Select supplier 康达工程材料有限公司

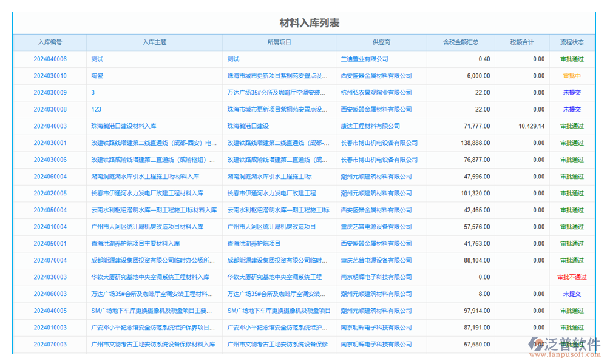coord(370,126)
